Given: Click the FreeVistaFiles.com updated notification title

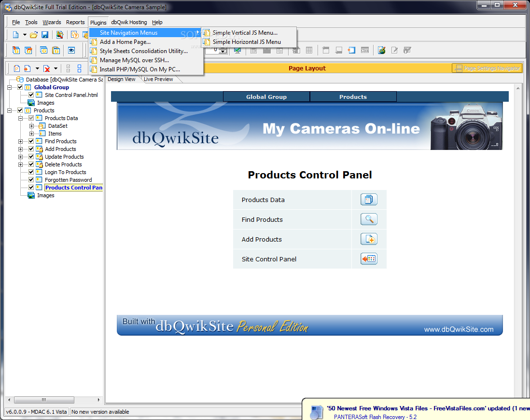Looking at the screenshot, I should click(428, 408).
